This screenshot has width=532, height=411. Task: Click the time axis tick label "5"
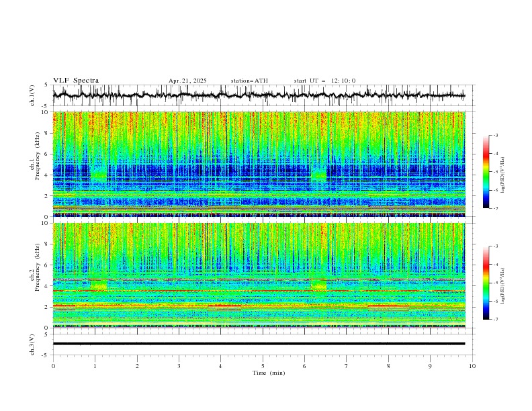click(263, 366)
